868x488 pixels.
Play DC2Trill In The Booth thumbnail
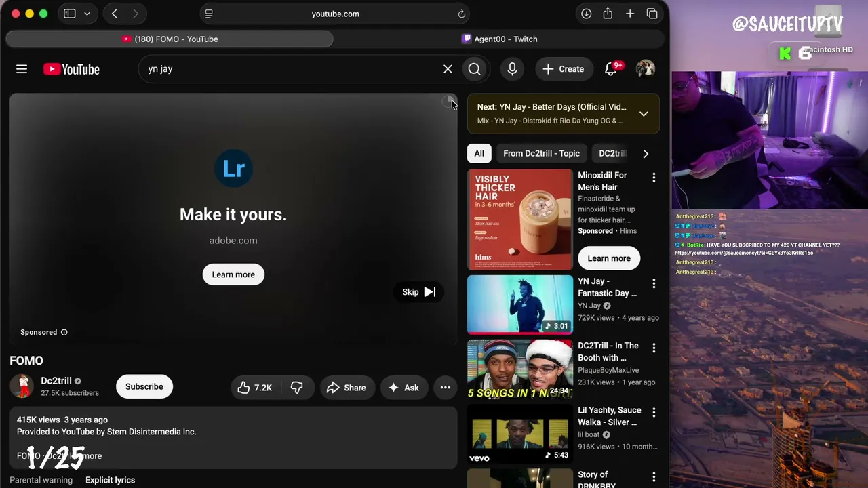[x=520, y=369]
